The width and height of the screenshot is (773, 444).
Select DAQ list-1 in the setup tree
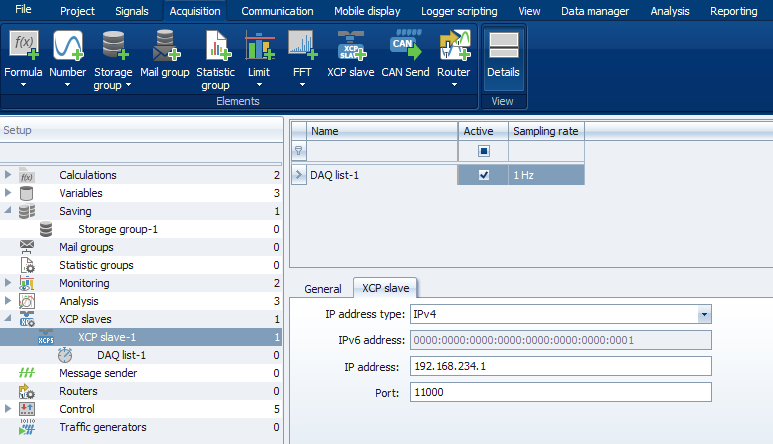[121, 355]
